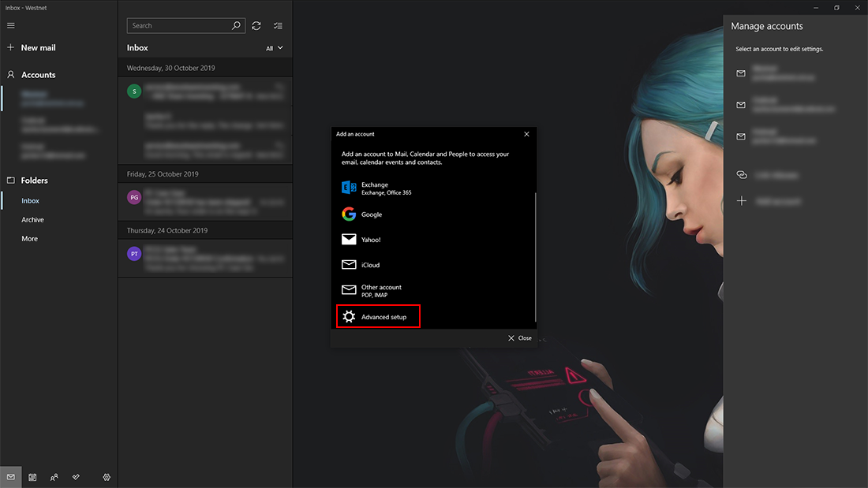Click the Other account label text
Screen dimensions: 868x488
[x=381, y=287]
